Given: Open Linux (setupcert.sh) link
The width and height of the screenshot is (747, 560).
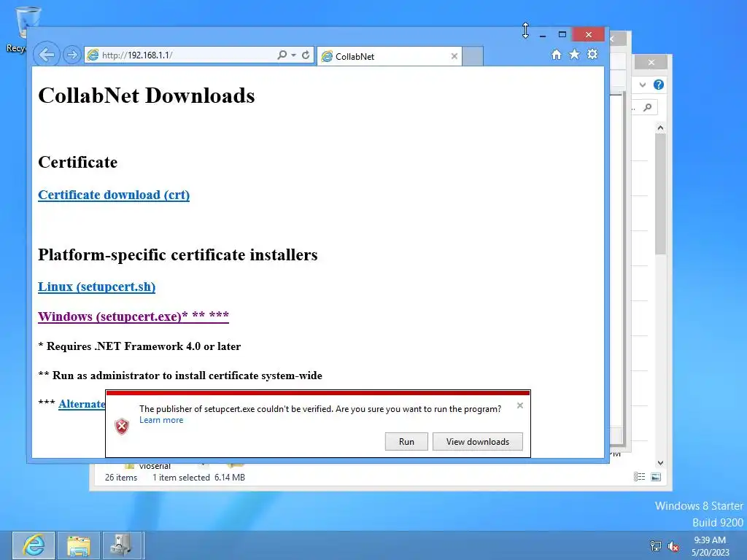Looking at the screenshot, I should coord(97,287).
